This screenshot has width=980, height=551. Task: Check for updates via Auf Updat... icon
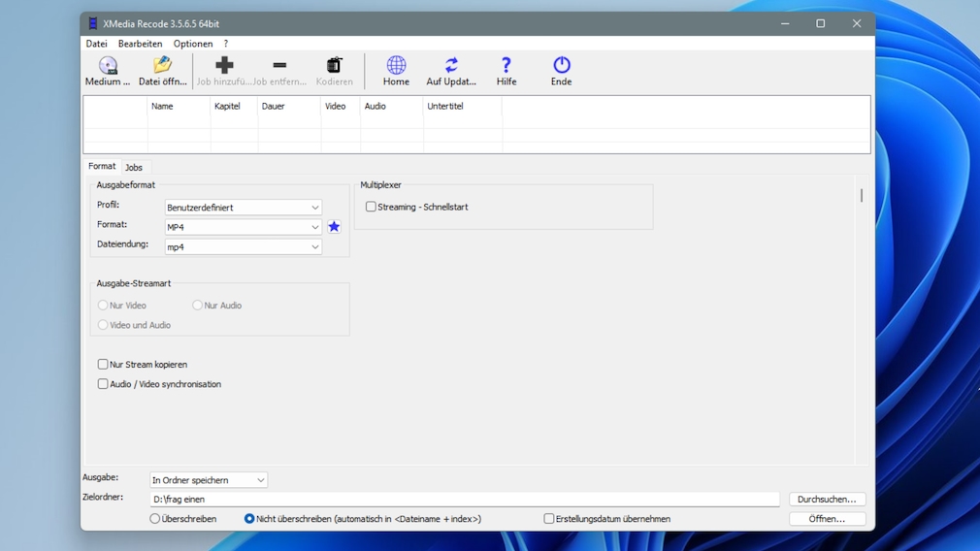click(x=451, y=66)
